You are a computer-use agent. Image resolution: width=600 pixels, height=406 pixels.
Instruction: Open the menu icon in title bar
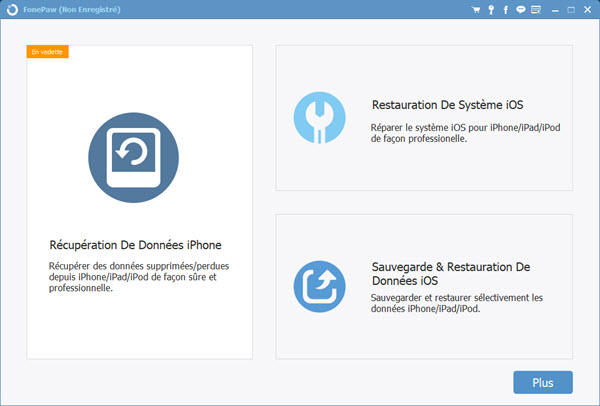[535, 10]
